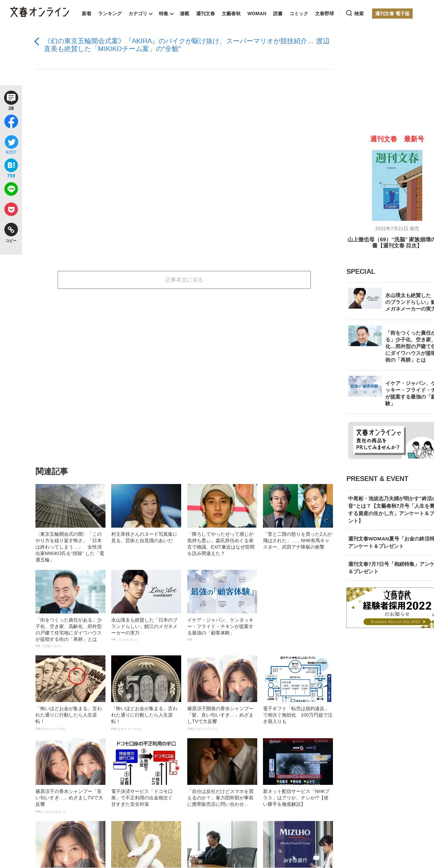Viewport: 434px width, 868px height.
Task: Click the 週刊文春 電子版 button
Action: tap(392, 14)
